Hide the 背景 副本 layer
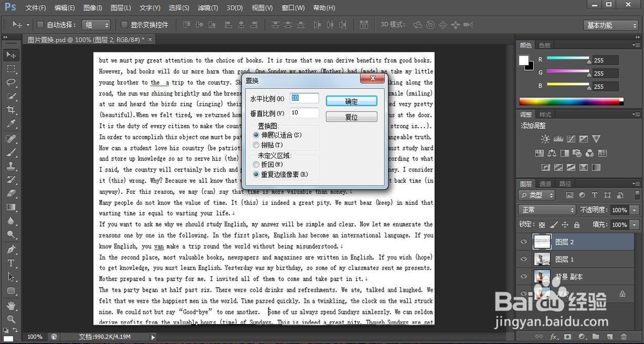 (524, 276)
